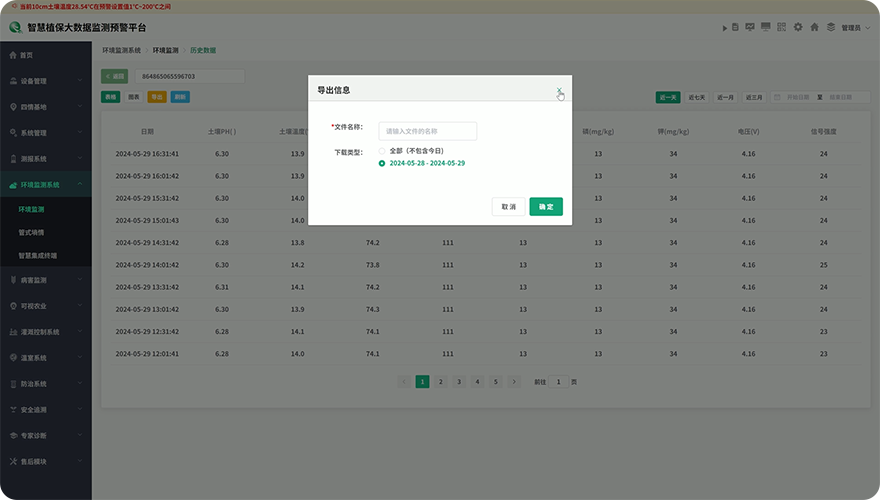Close the 导出信息 dialog with X
880x500 pixels.
click(x=559, y=90)
